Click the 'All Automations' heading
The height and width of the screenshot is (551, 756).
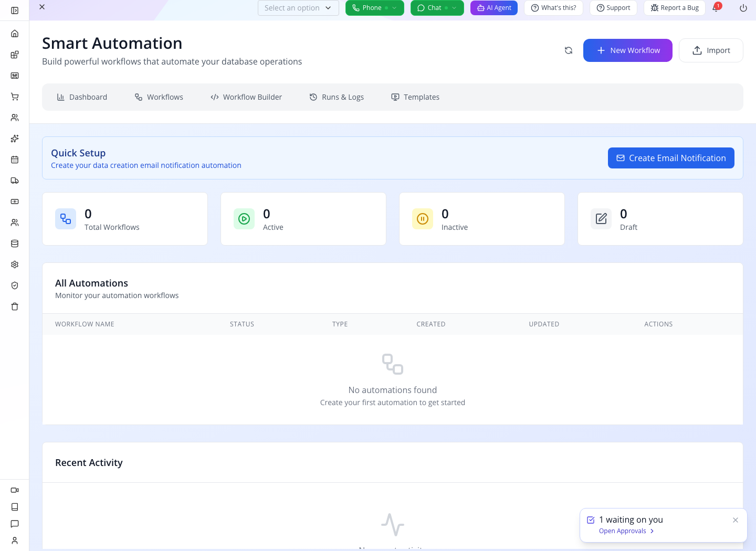pos(91,283)
